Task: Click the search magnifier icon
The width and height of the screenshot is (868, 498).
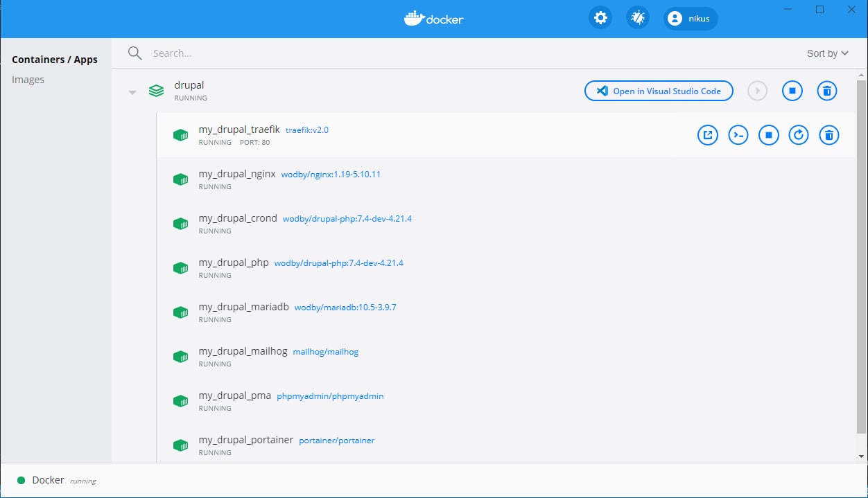Action: [x=134, y=53]
